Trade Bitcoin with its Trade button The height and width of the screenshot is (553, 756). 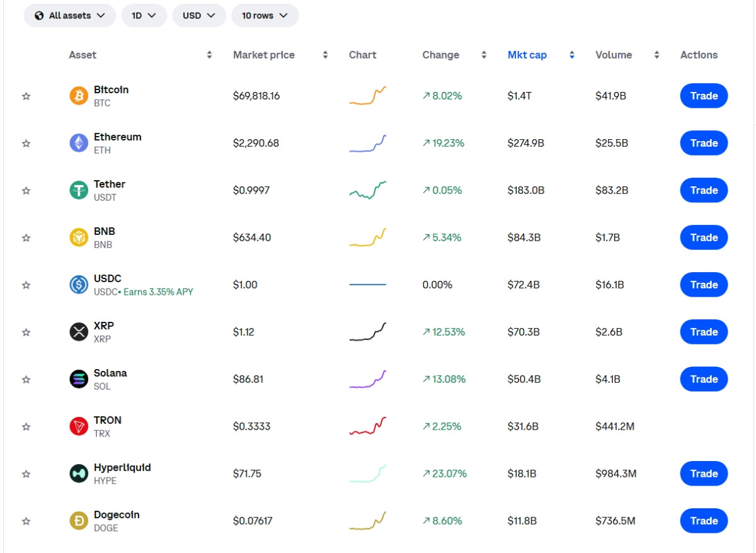[704, 96]
